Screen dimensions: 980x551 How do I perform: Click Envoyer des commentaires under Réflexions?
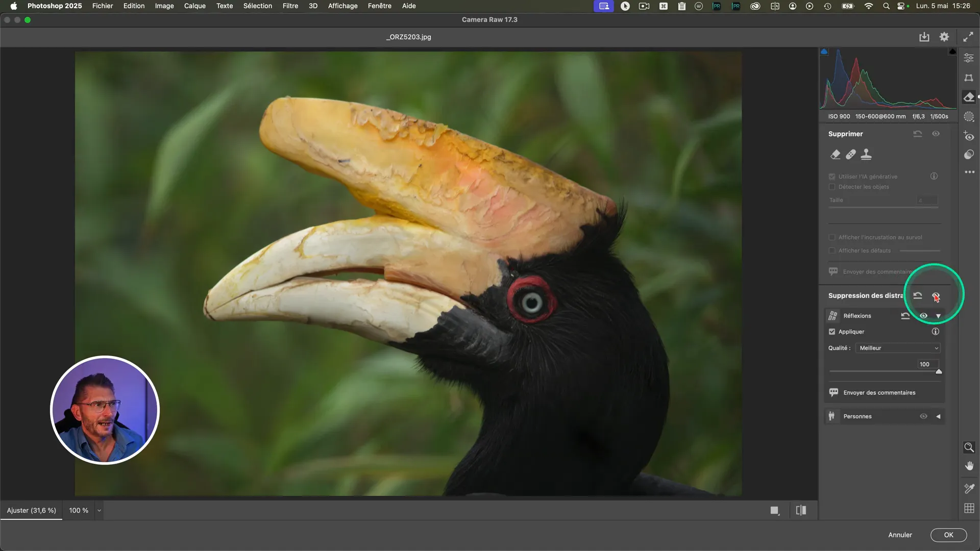[879, 393]
